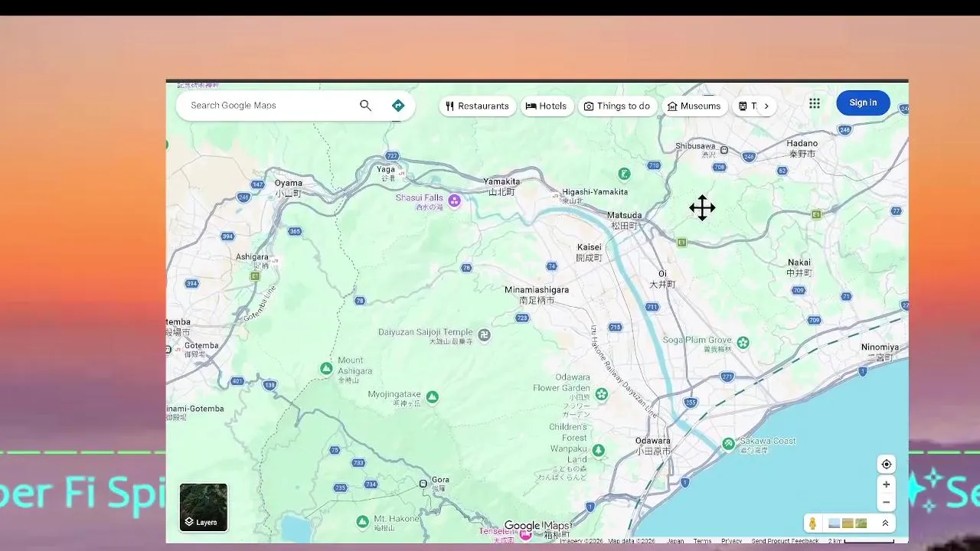The width and height of the screenshot is (980, 551).
Task: Click the Matsuda town label
Action: pyautogui.click(x=624, y=220)
